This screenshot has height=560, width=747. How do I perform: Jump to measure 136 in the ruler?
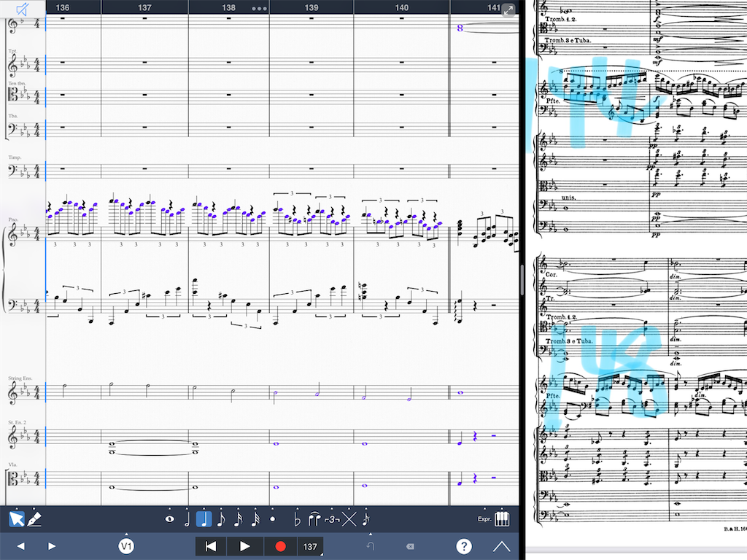coord(63,7)
